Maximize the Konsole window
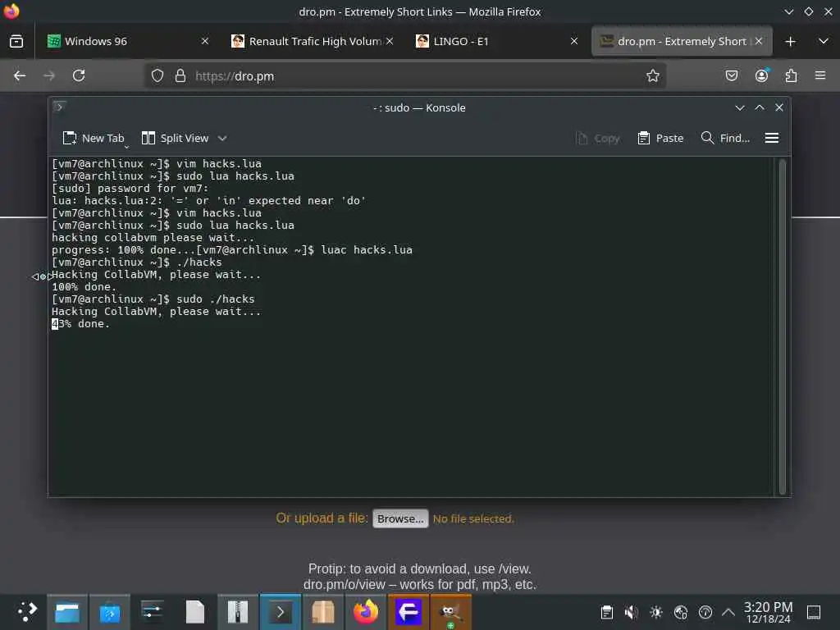The image size is (840, 630). click(760, 107)
